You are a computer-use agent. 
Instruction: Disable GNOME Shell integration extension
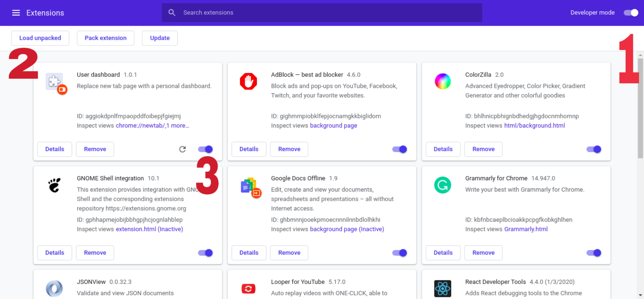point(205,253)
